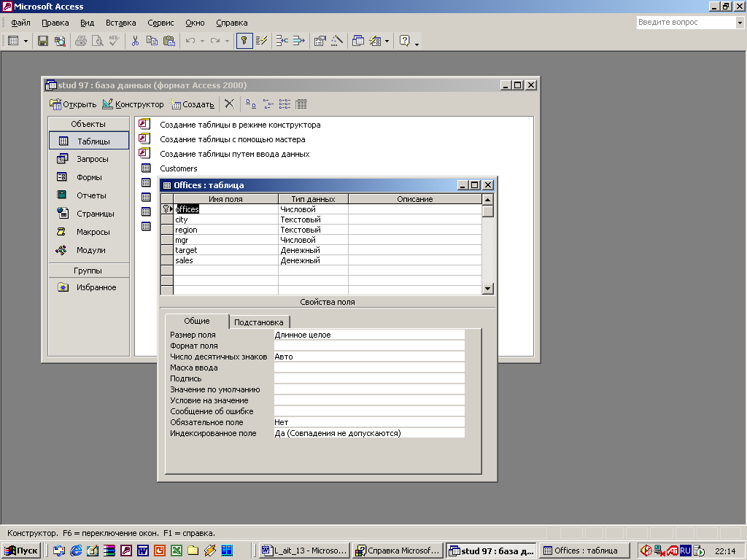This screenshot has width=747, height=560.
Task: Open the view mode dropdown arrow
Action: click(26, 42)
